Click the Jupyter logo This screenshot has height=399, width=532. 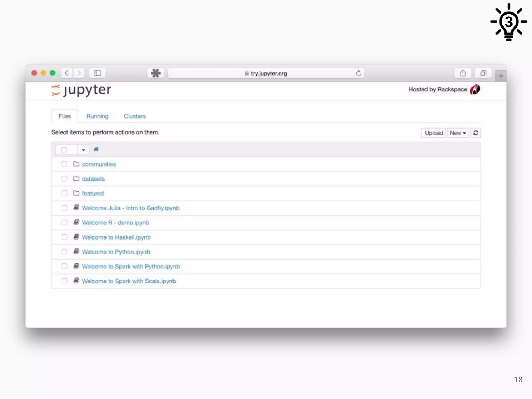(x=81, y=90)
